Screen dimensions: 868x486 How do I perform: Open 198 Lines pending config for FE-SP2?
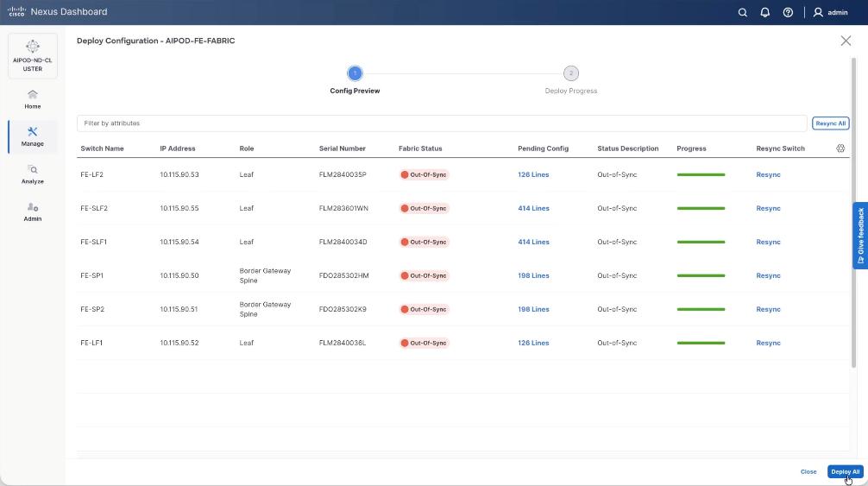point(533,309)
